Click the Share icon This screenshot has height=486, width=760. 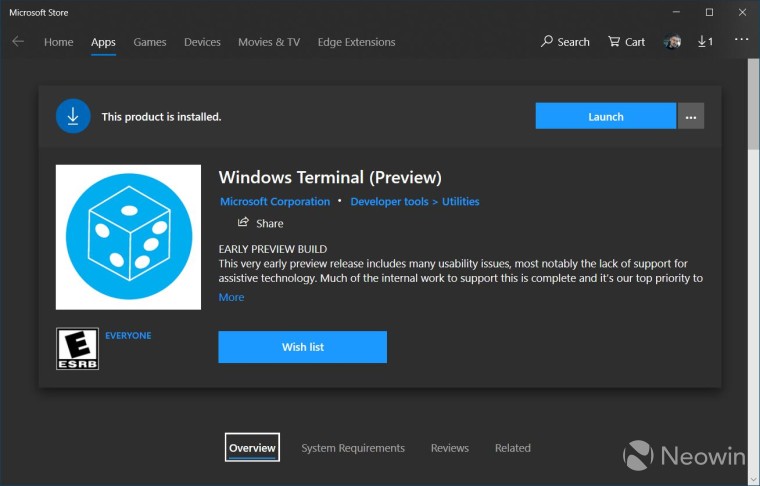(x=243, y=222)
